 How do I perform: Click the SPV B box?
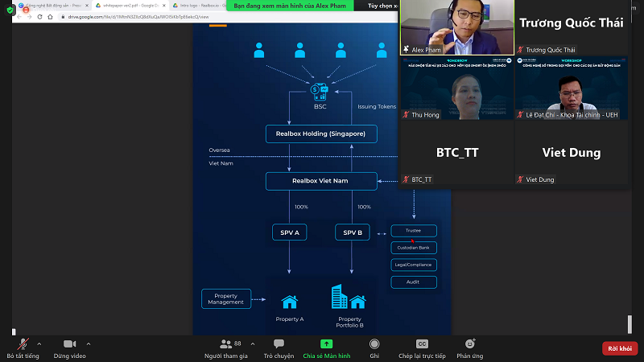pyautogui.click(x=353, y=232)
